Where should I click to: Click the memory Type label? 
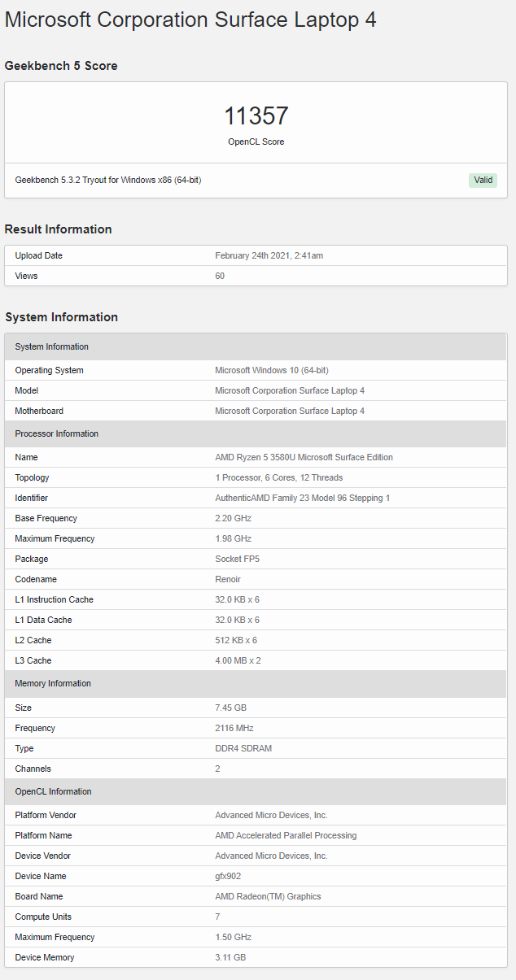(25, 748)
